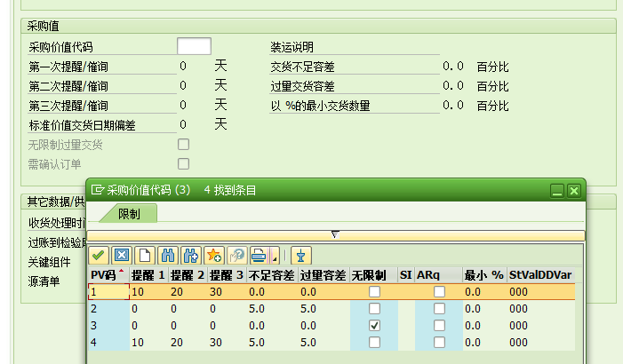Click the 过量容差 column header

[323, 275]
